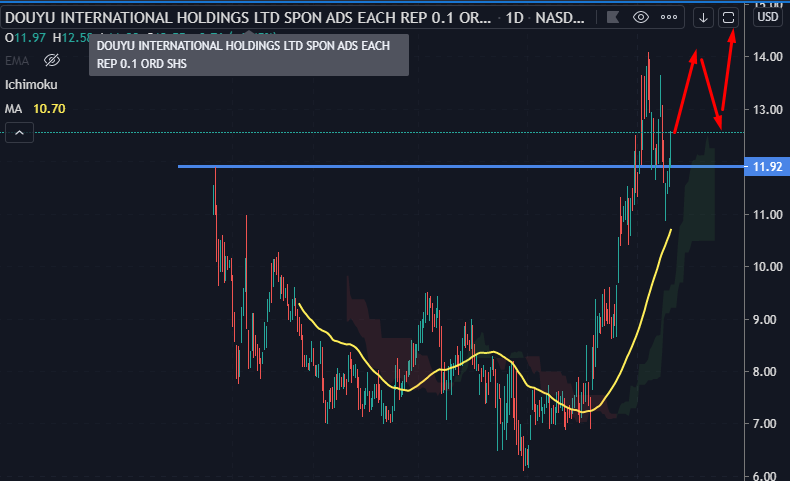This screenshot has height=481, width=790.
Task: Click the 14.00 price scale label
Action: [768, 57]
